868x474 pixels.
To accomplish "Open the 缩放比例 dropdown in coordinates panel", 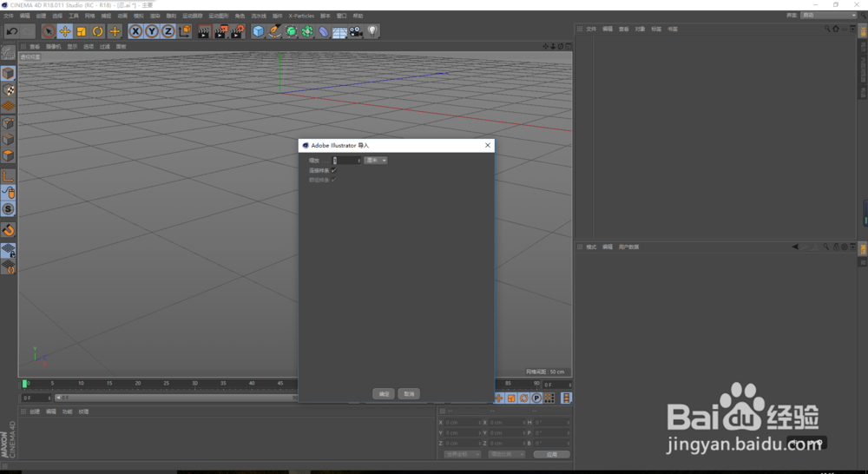I will (x=507, y=455).
